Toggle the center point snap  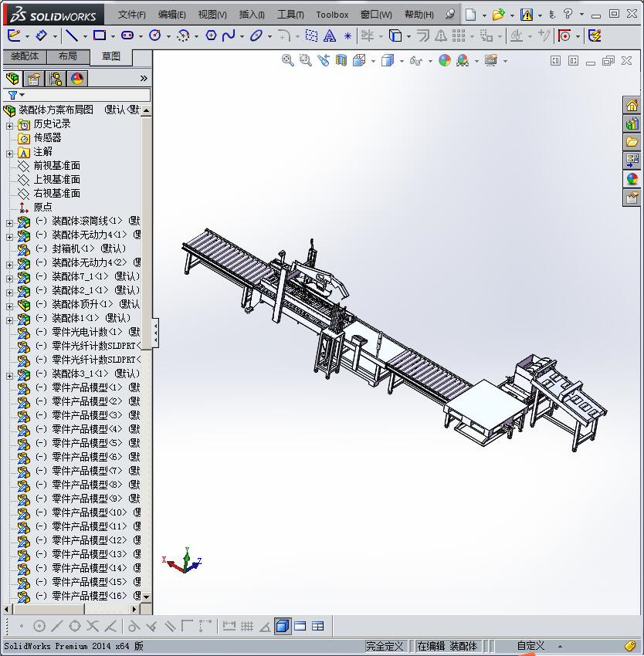tap(39, 626)
